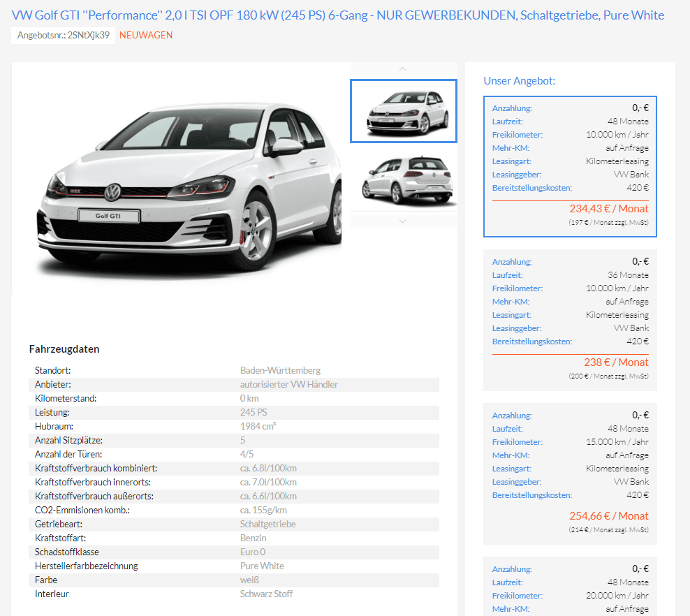Click the 15.000 km / Jahr Freikilometer value
The width and height of the screenshot is (690, 616).
click(617, 442)
